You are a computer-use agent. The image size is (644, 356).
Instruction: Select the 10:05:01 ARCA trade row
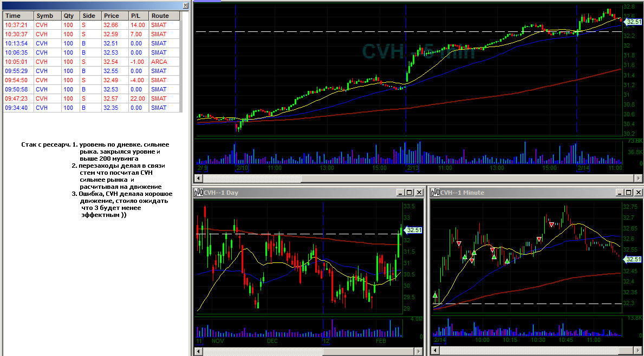coord(92,62)
